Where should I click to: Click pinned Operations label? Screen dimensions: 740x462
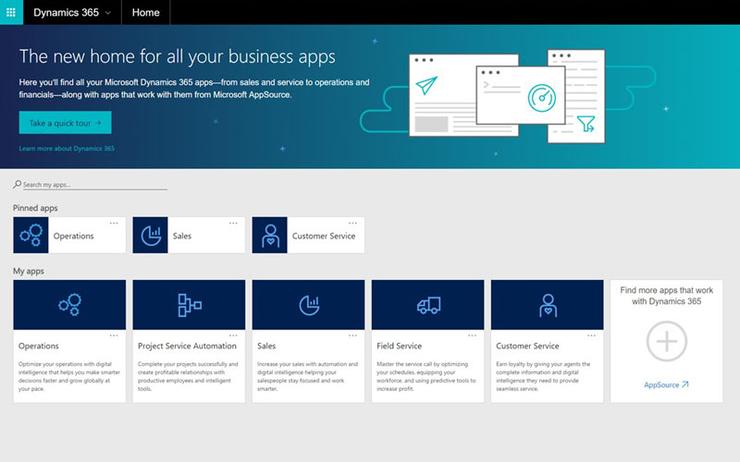click(74, 236)
